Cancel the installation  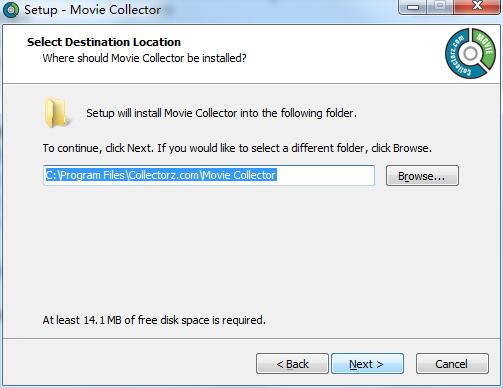(452, 364)
